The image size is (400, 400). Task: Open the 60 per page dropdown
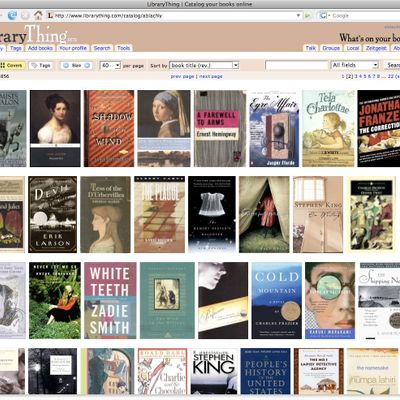110,65
